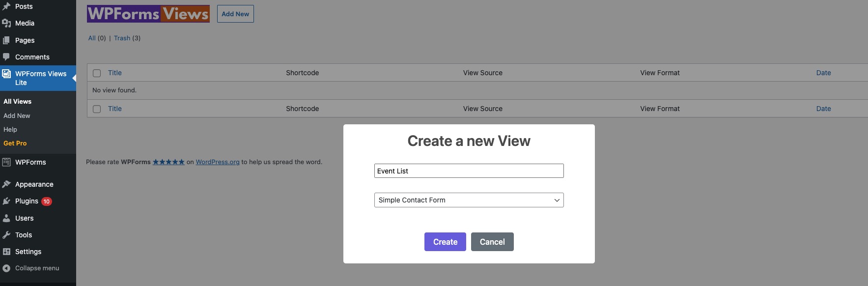Screen dimensions: 868x286
Task: Filter views by All (0) link
Action: [x=97, y=38]
